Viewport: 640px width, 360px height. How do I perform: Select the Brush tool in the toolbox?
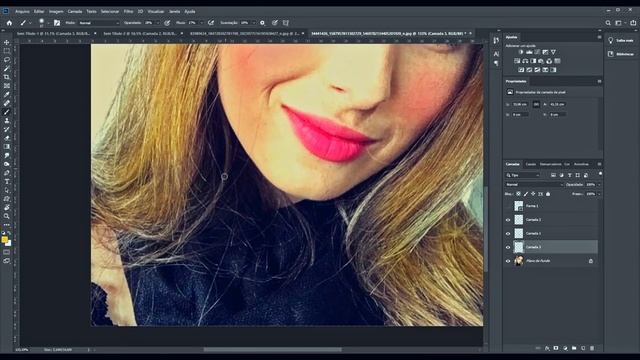pyautogui.click(x=7, y=112)
